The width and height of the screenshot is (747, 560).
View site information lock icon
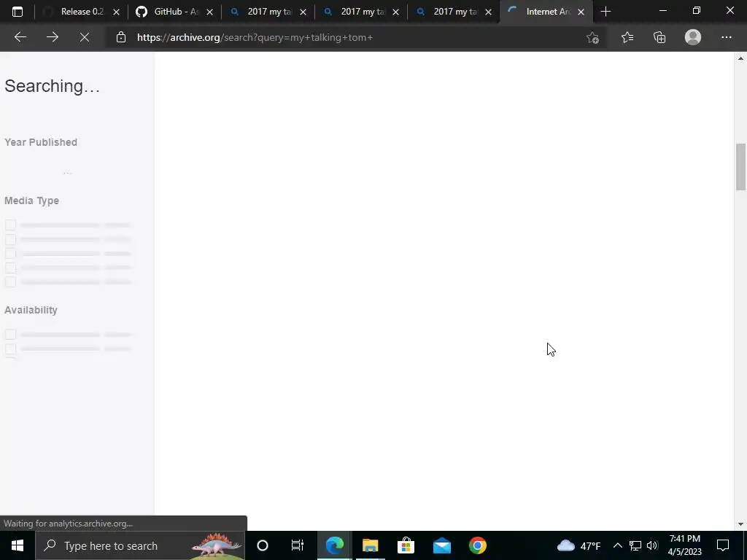[x=121, y=37]
